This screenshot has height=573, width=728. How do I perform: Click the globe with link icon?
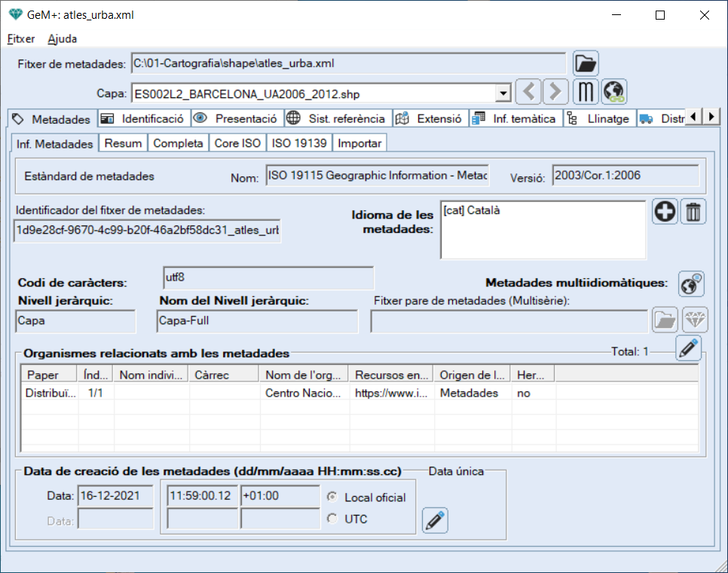613,91
